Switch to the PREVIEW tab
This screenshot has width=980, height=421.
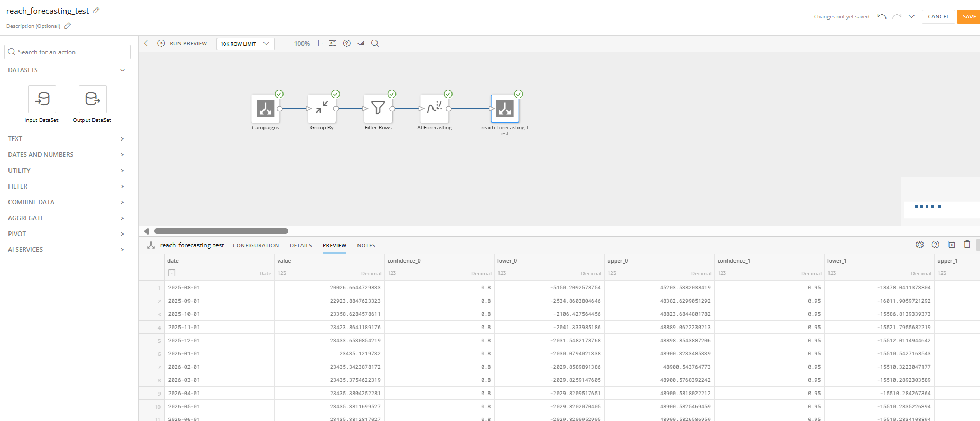[x=335, y=246]
